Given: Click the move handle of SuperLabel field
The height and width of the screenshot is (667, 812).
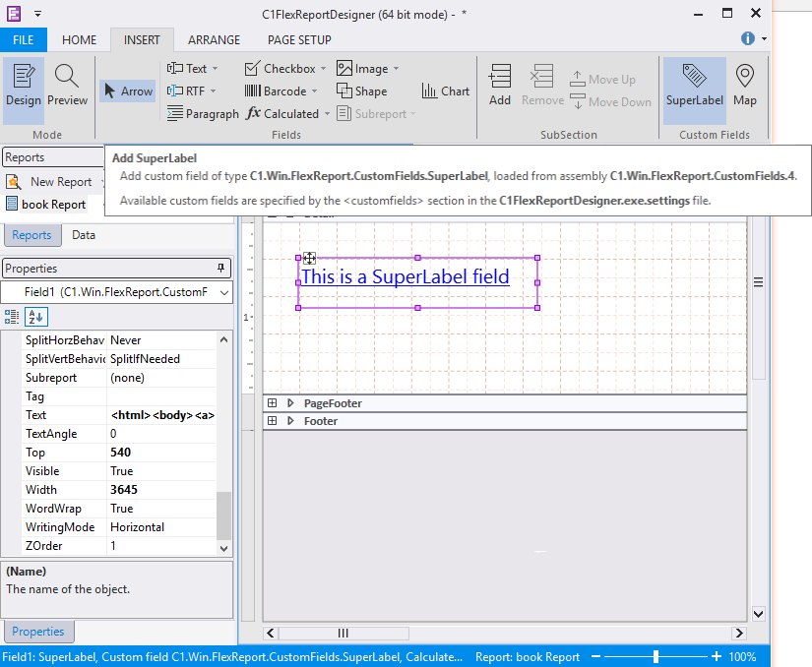Looking at the screenshot, I should click(309, 258).
